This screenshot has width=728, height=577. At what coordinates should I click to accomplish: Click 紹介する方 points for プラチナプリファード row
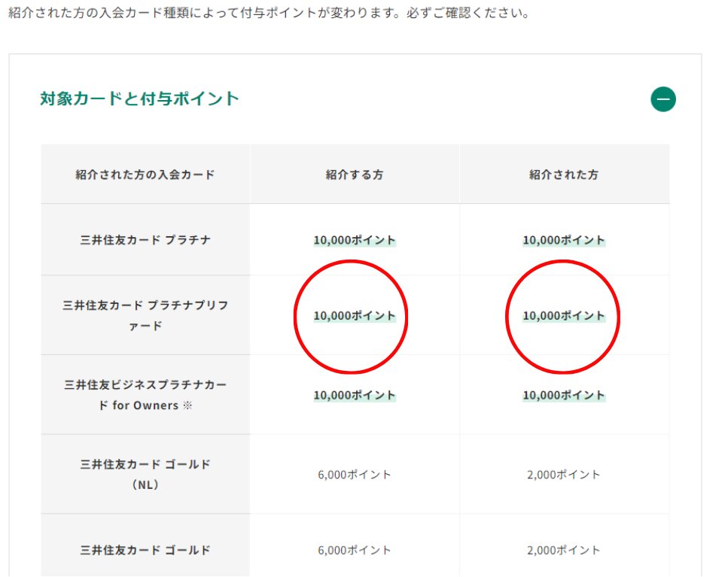point(355,316)
